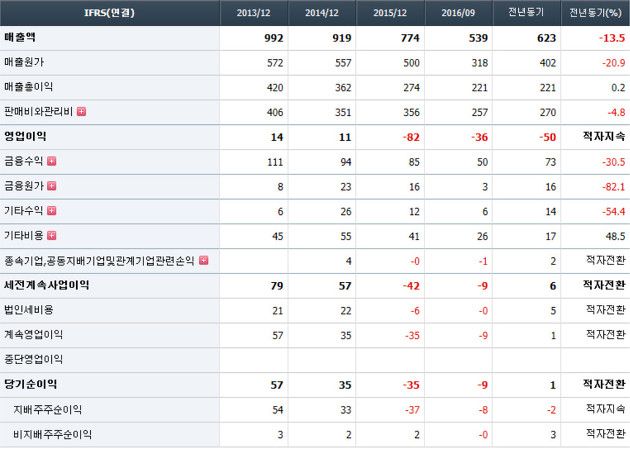Select 매출액 2016/09 value 539
This screenshot has height=449, width=630.
pyautogui.click(x=478, y=38)
